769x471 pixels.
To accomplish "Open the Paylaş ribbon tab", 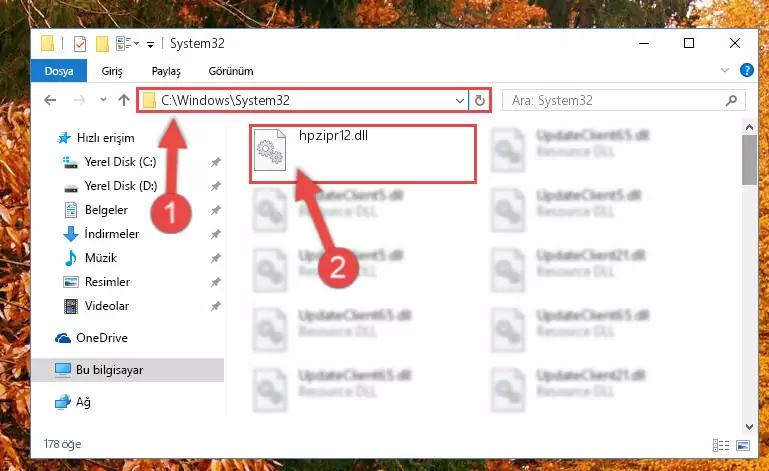I will (x=166, y=71).
